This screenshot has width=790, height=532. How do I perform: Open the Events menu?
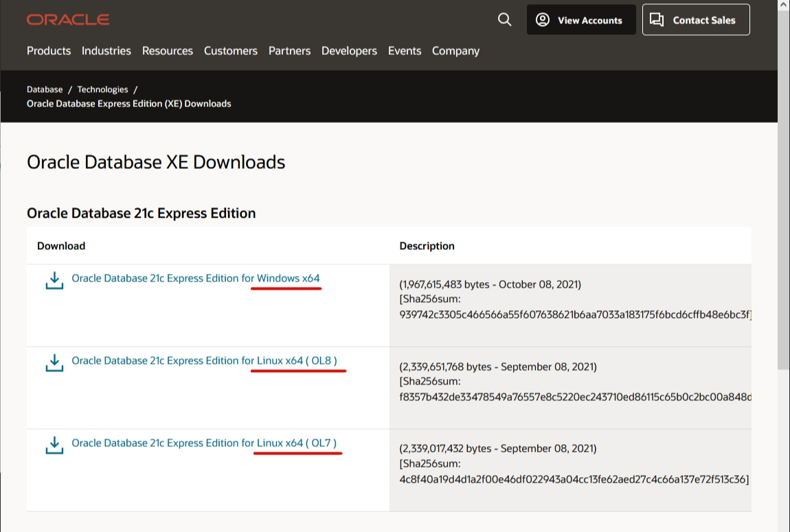tap(405, 51)
